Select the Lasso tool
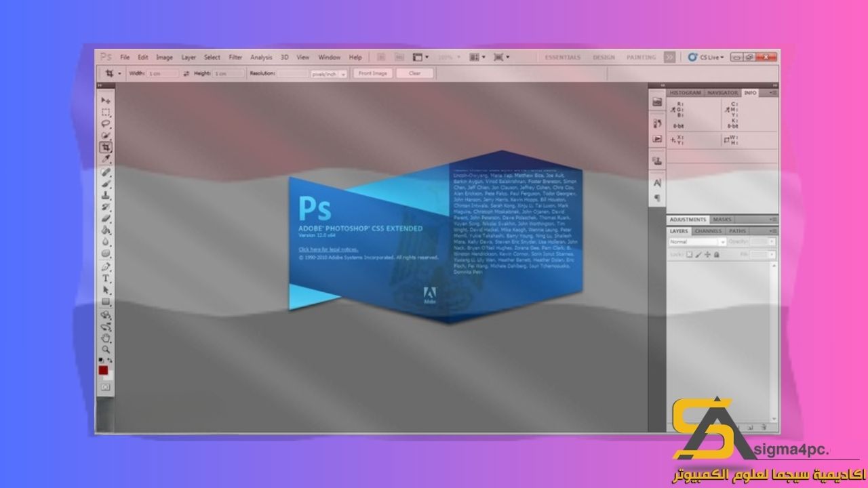The height and width of the screenshot is (488, 868). pos(106,123)
